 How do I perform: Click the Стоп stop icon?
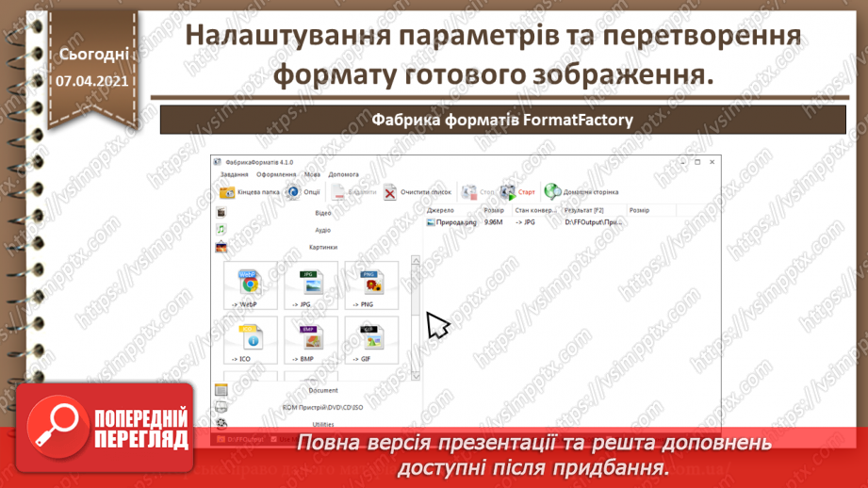coord(469,192)
